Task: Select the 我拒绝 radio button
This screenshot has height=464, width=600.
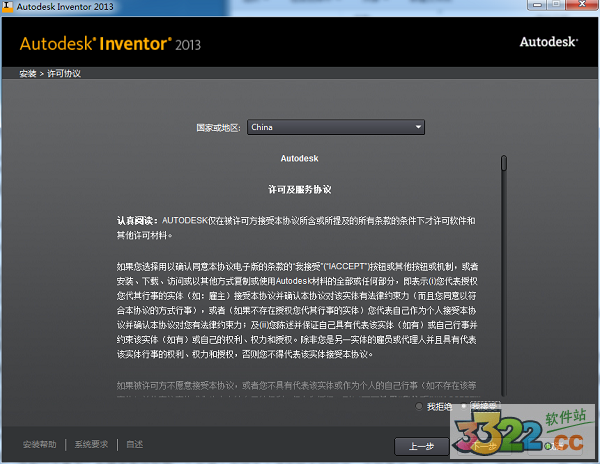Action: pos(419,406)
